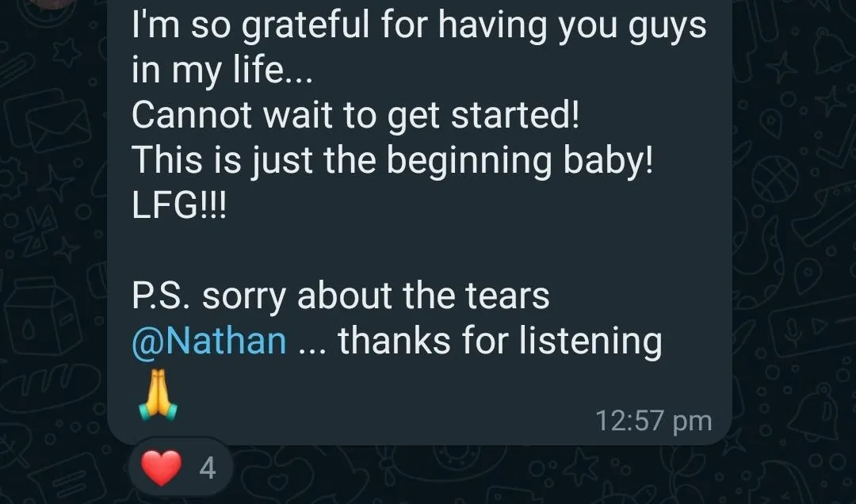This screenshot has height=504, width=856.
Task: Select the 12:57 pm timestamp
Action: click(653, 422)
